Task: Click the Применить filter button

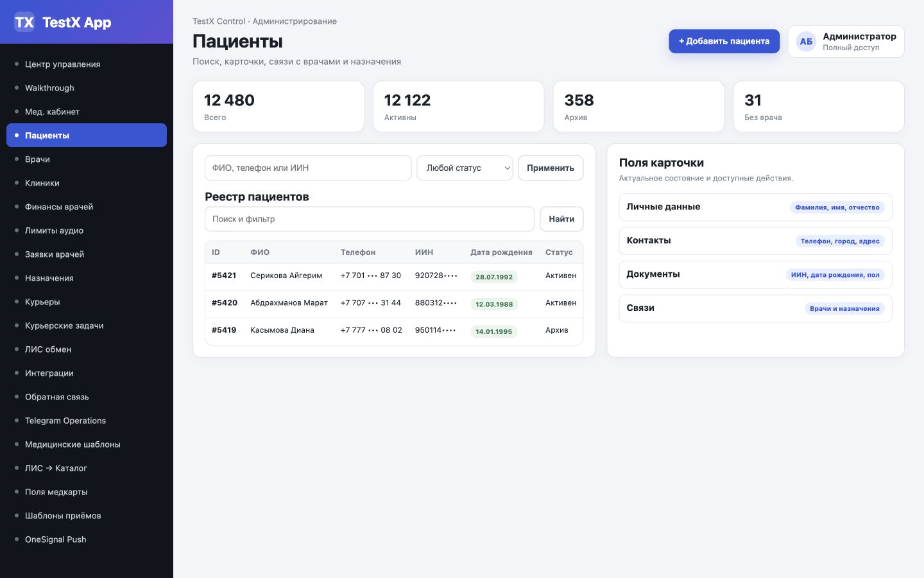Action: pyautogui.click(x=551, y=168)
